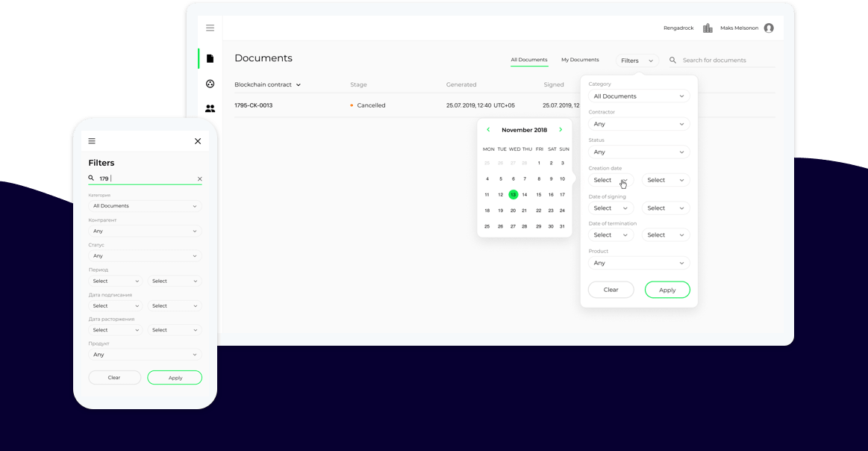Select November 20 in the calendar
The image size is (868, 451).
(x=513, y=211)
